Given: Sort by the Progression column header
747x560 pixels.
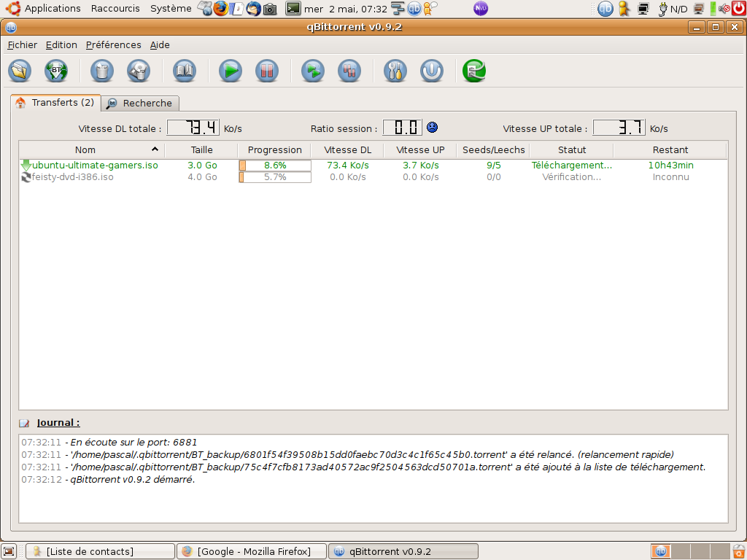Looking at the screenshot, I should pyautogui.click(x=274, y=150).
